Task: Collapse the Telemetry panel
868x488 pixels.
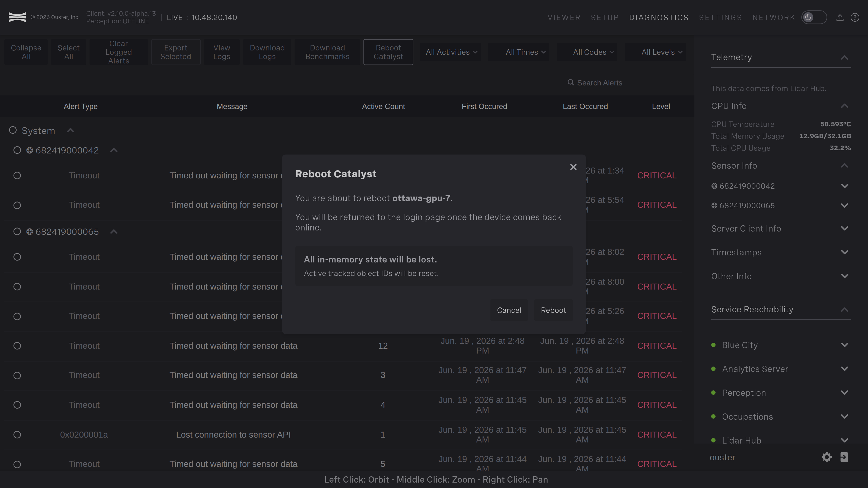Action: coord(844,57)
